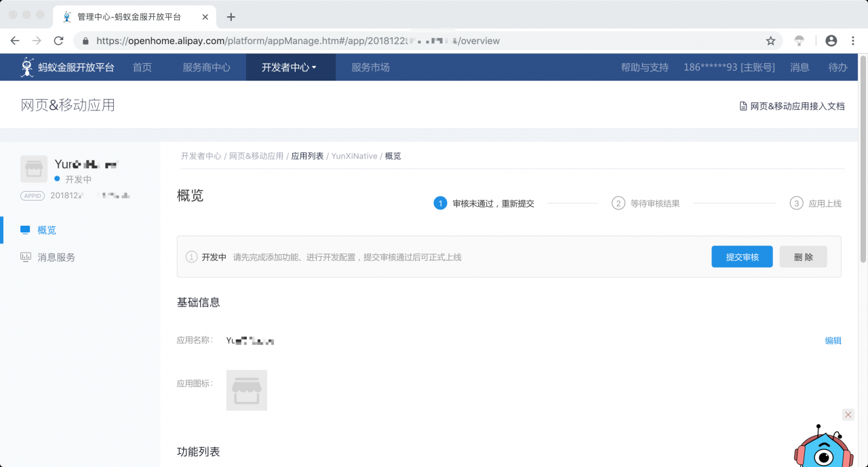Open the 消息 nav item

pyautogui.click(x=800, y=67)
